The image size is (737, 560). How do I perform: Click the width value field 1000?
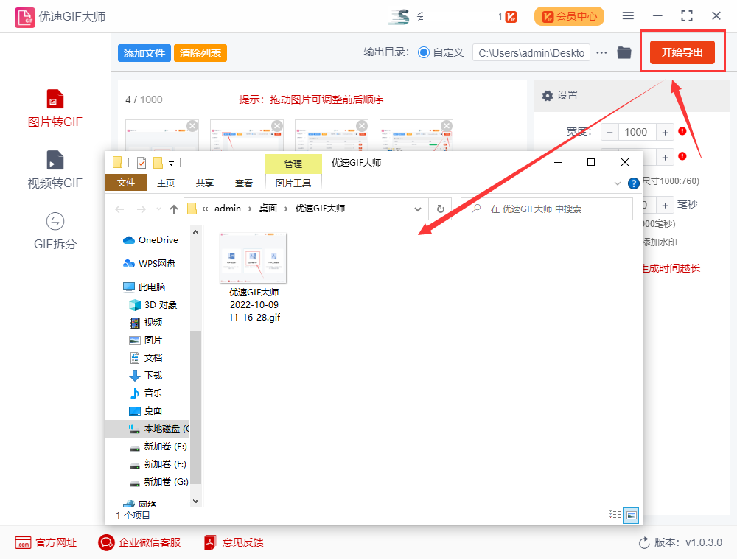tap(636, 133)
